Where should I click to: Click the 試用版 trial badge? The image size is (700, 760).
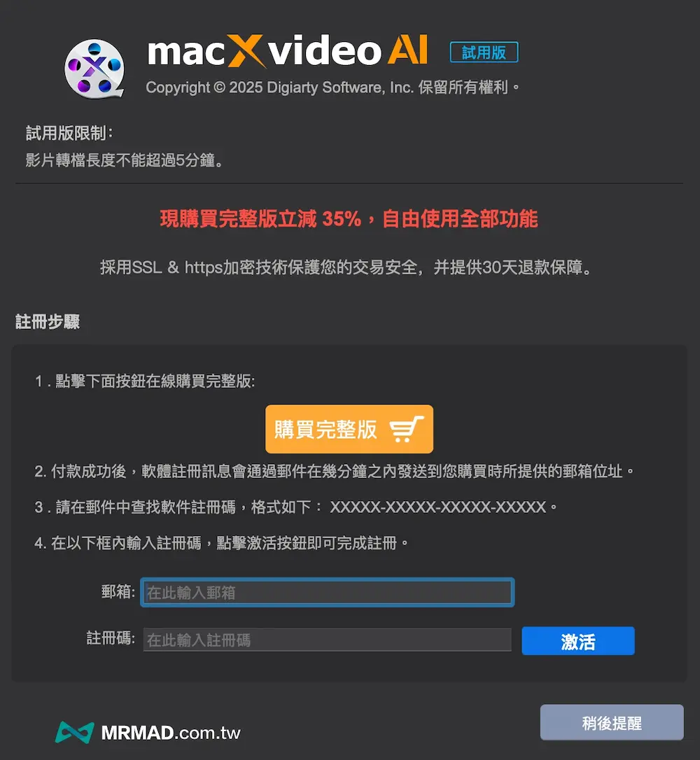pos(484,52)
